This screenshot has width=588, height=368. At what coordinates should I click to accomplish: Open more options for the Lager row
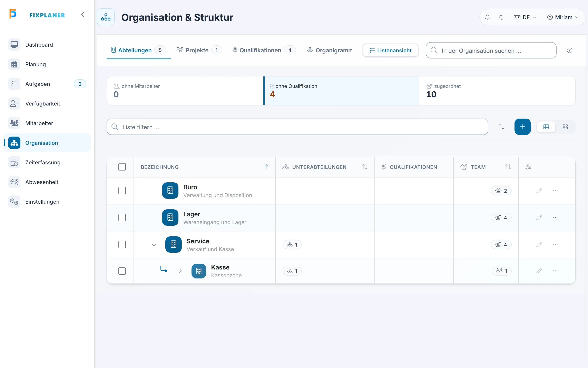click(555, 218)
